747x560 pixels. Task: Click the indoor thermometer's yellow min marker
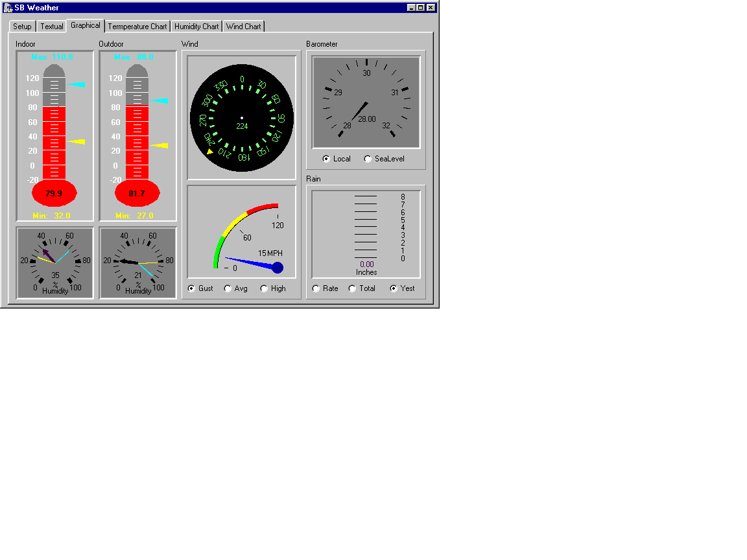tap(77, 142)
